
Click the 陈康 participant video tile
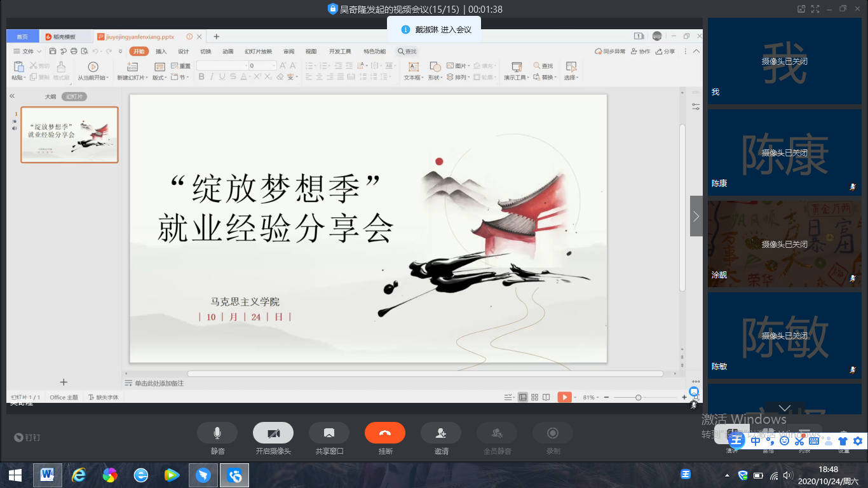(x=784, y=152)
